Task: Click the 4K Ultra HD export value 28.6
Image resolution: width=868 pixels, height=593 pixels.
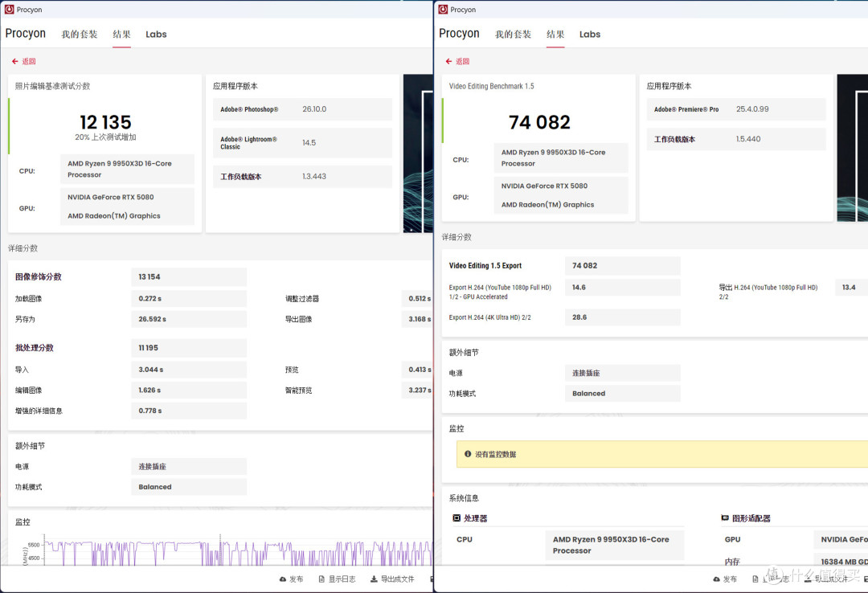Action: click(x=623, y=317)
